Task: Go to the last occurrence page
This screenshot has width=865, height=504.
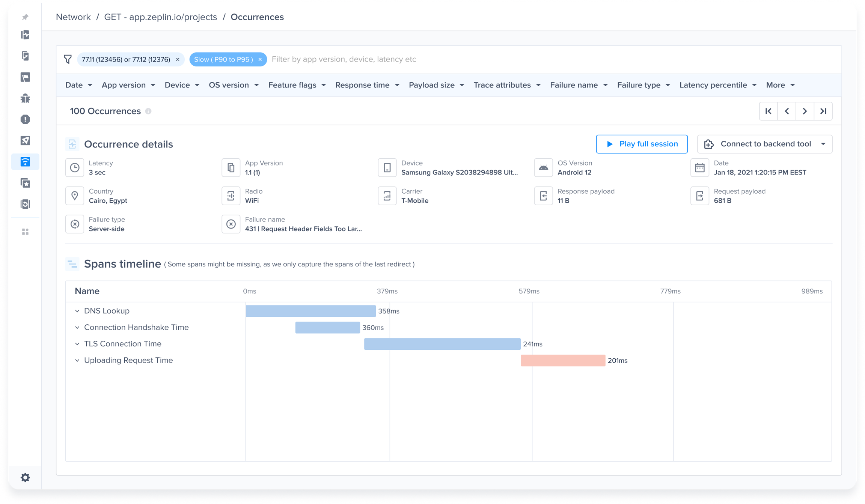Action: coord(823,111)
